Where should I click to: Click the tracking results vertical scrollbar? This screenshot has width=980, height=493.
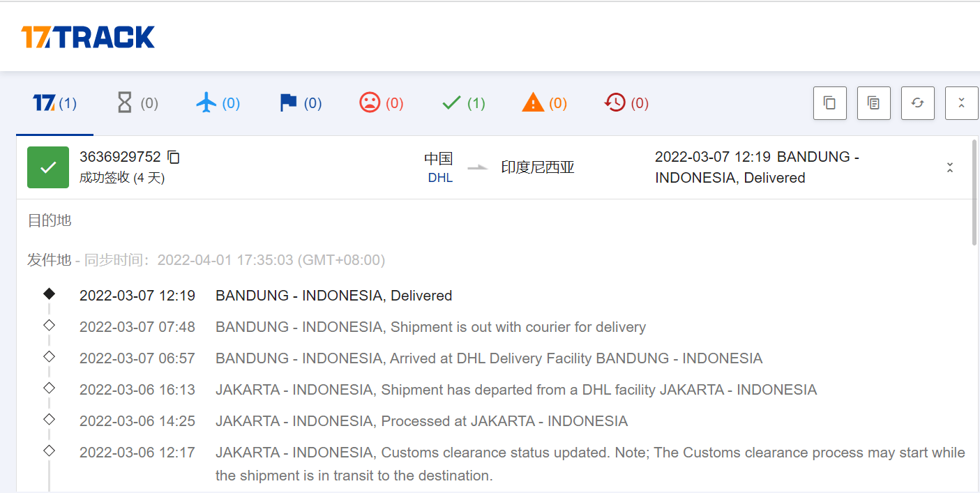point(975,192)
